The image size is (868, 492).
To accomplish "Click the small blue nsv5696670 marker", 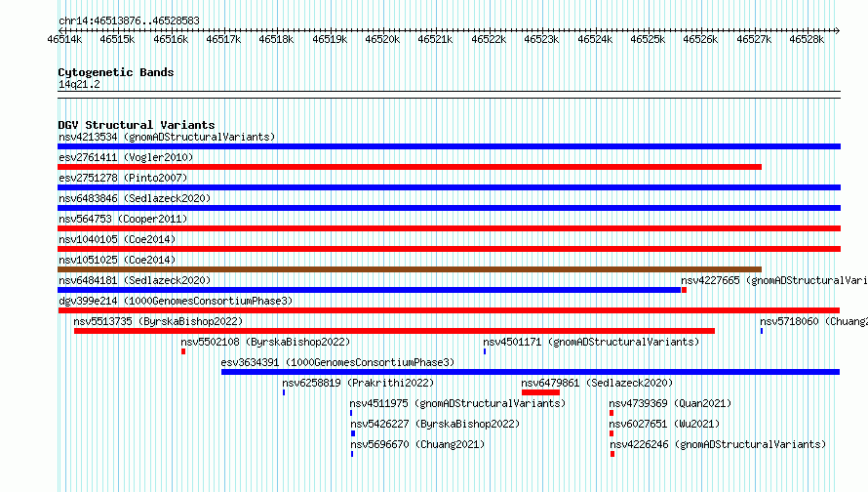I will tap(352, 454).
